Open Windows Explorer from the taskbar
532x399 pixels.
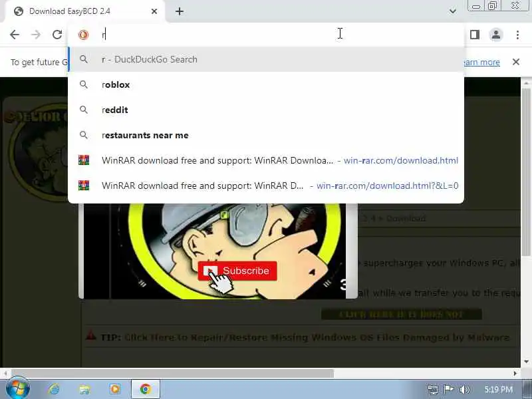pyautogui.click(x=84, y=389)
